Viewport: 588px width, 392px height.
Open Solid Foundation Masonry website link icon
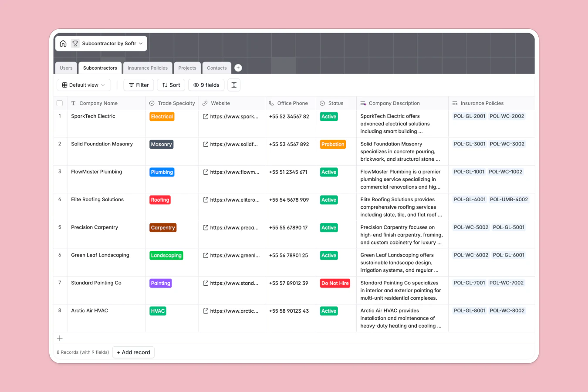pos(206,144)
